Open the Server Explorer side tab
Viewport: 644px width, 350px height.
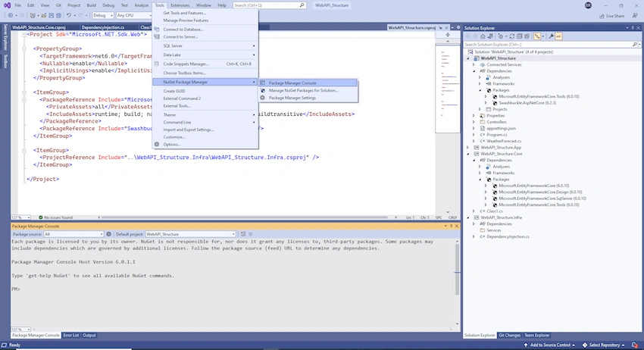point(5,37)
